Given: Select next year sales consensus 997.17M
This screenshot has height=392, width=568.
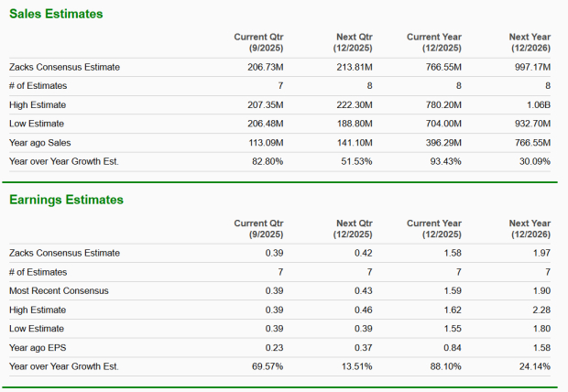Looking at the screenshot, I should pyautogui.click(x=532, y=67).
